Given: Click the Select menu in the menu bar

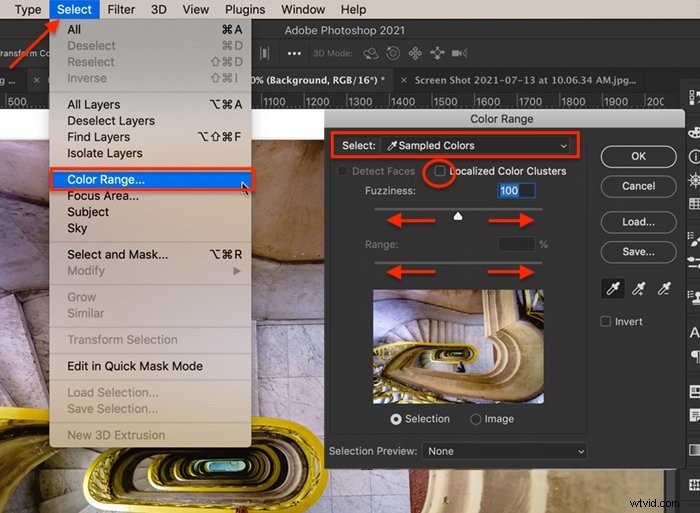Looking at the screenshot, I should coord(74,9).
